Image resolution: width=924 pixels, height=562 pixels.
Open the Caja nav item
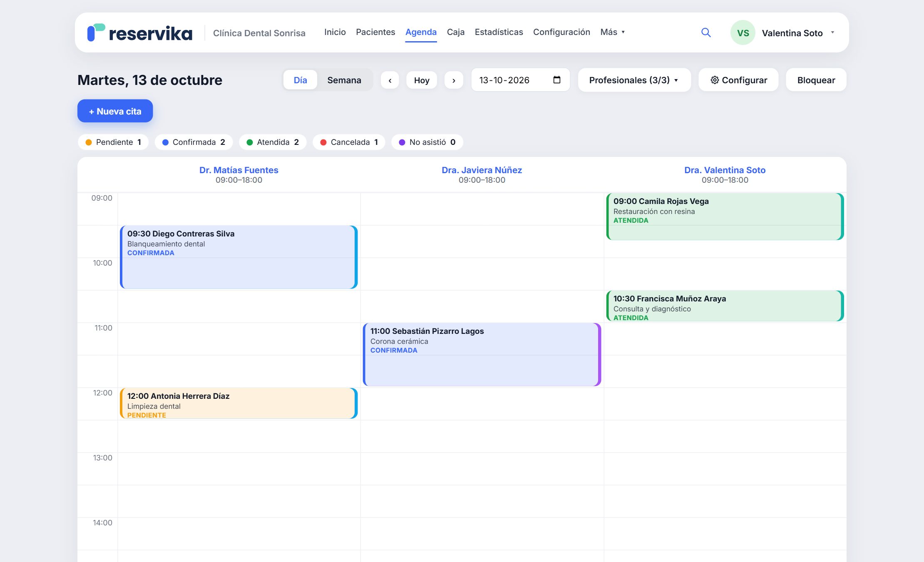tap(456, 32)
